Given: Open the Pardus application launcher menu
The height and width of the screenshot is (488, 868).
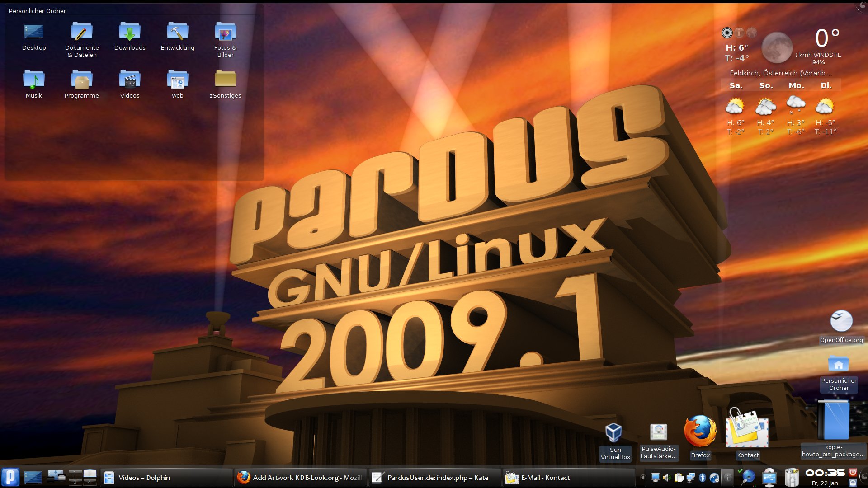Looking at the screenshot, I should pos(10,477).
